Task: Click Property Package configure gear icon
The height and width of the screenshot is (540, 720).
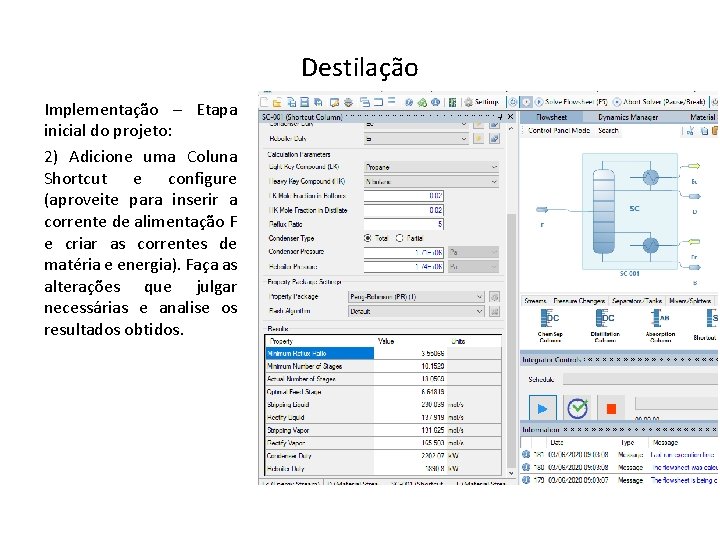Action: (x=494, y=297)
